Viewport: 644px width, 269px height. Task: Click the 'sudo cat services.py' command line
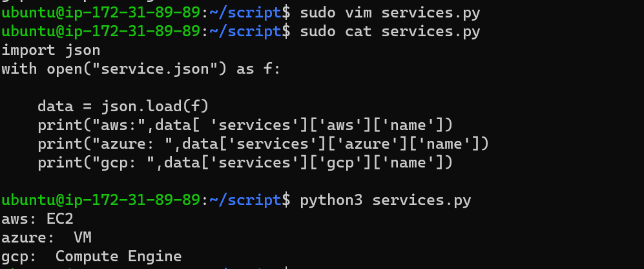[390, 32]
